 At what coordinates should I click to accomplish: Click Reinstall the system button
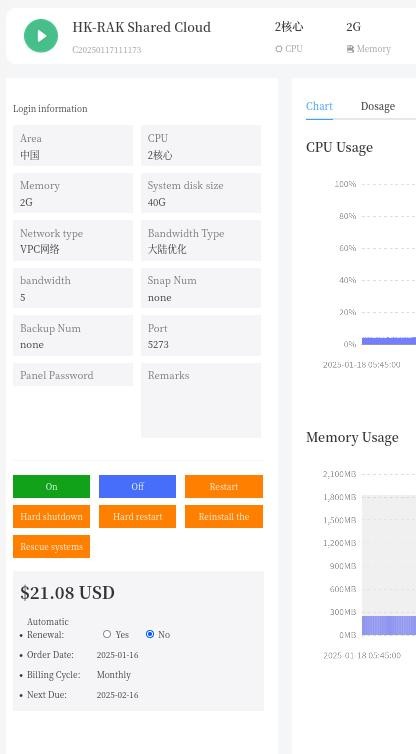click(x=224, y=516)
